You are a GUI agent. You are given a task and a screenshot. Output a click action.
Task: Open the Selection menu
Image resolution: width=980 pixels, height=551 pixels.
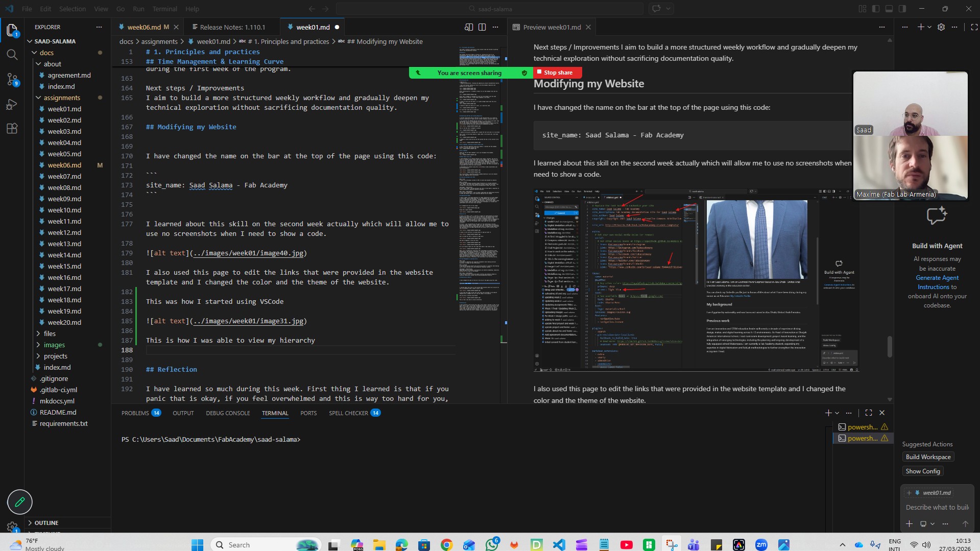(x=73, y=9)
